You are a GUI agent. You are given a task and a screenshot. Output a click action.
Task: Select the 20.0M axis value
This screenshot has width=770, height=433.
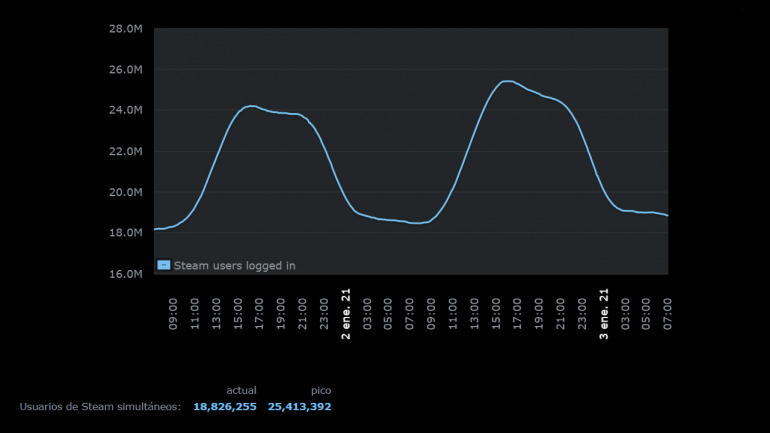(127, 192)
